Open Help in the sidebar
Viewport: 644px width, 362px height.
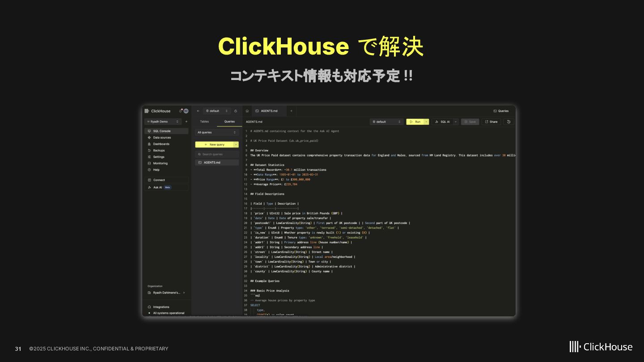[x=166, y=170]
